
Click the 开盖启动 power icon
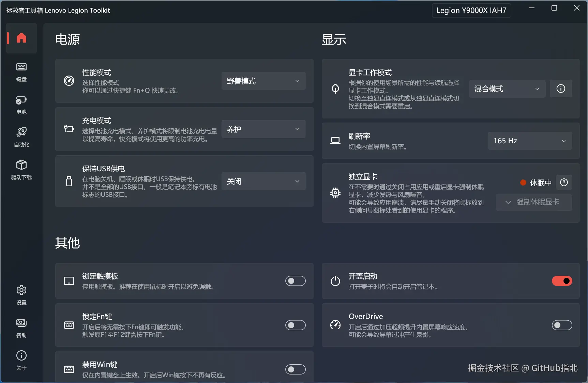coord(335,281)
